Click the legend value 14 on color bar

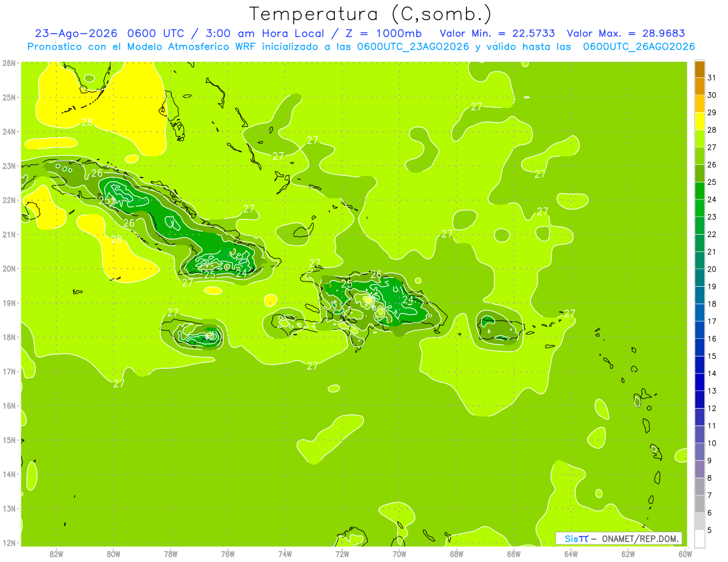click(712, 373)
